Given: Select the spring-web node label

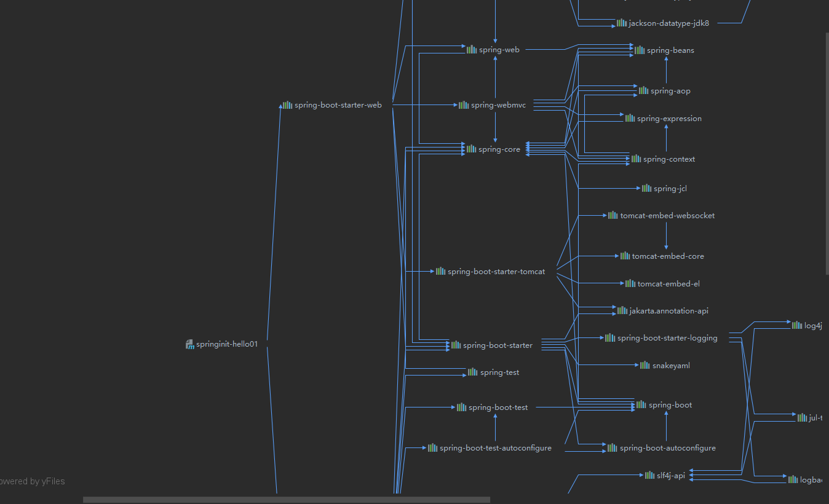Looking at the screenshot, I should click(499, 50).
